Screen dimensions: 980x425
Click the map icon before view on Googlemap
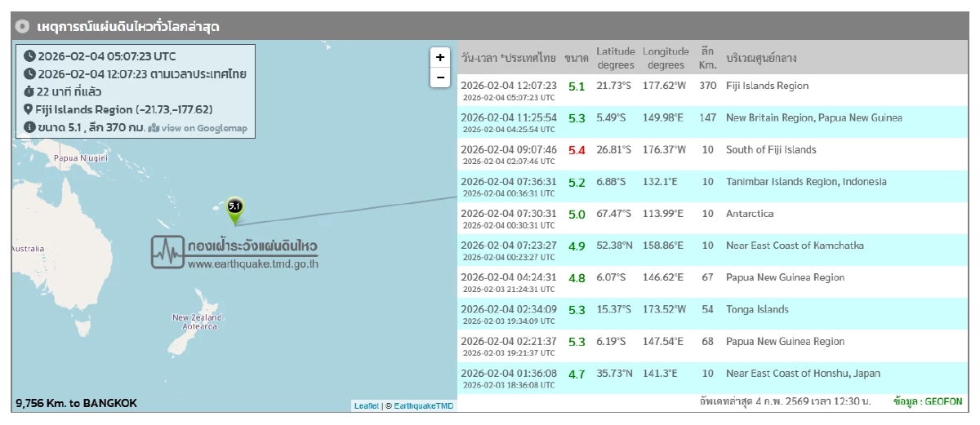[154, 128]
